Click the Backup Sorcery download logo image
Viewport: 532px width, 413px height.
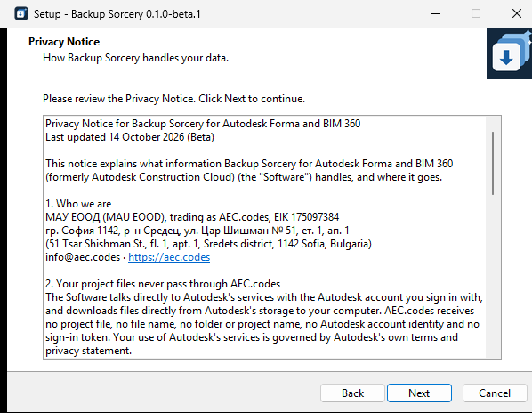(509, 53)
